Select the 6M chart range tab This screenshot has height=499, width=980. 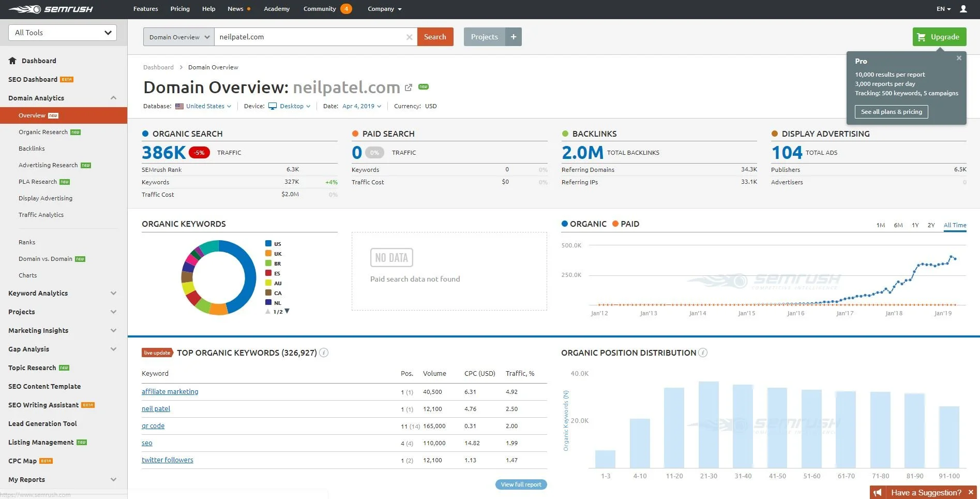click(x=898, y=225)
